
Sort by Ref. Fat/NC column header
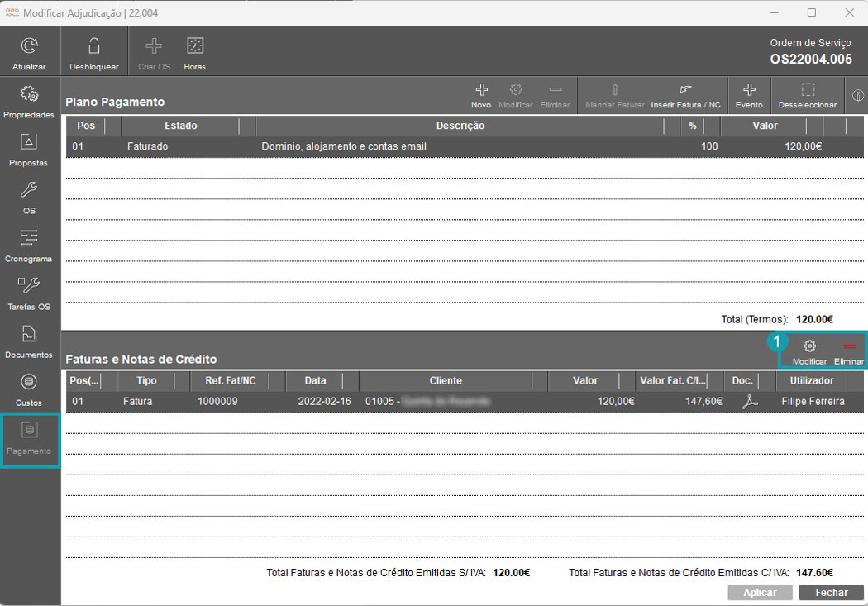[x=231, y=381]
